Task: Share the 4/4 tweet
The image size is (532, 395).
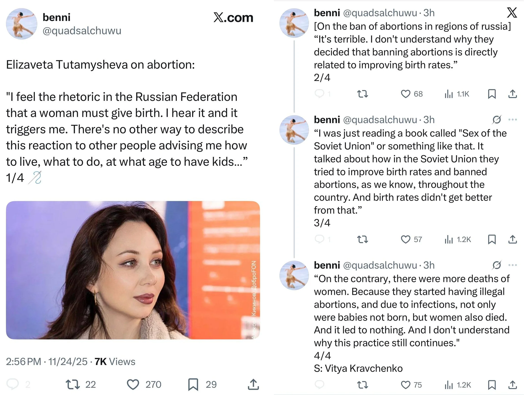Action: point(513,385)
